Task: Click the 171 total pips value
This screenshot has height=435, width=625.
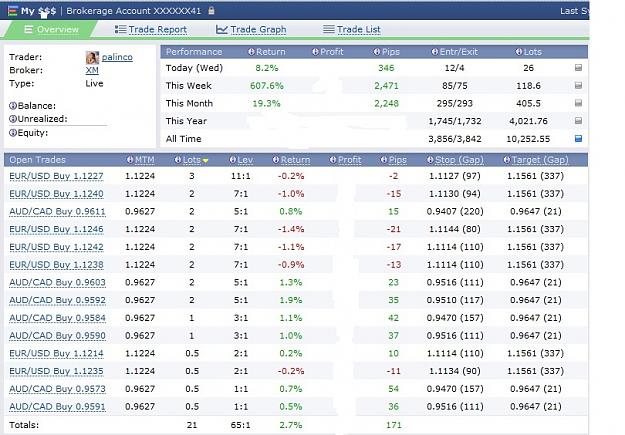Action: coord(394,425)
